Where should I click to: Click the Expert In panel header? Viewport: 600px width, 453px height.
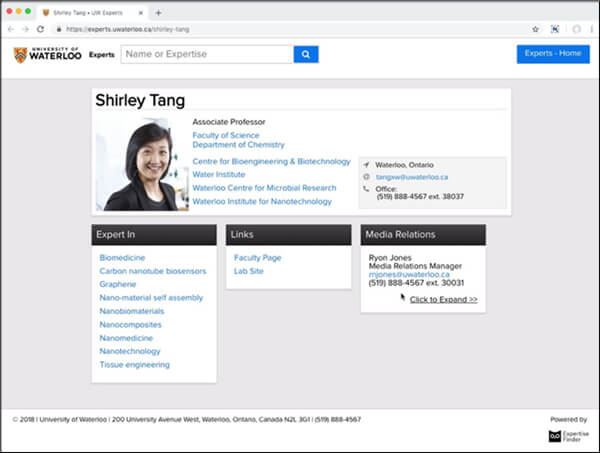pos(154,235)
